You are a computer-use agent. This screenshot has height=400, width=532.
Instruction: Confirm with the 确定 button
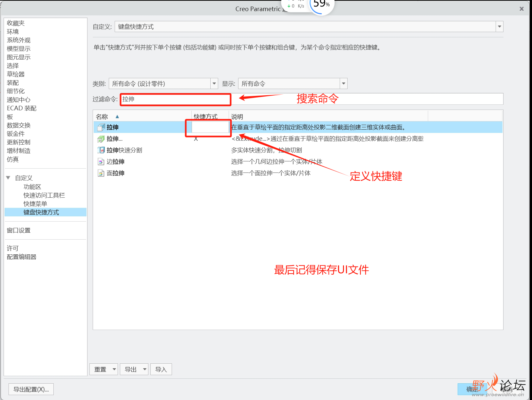click(472, 389)
